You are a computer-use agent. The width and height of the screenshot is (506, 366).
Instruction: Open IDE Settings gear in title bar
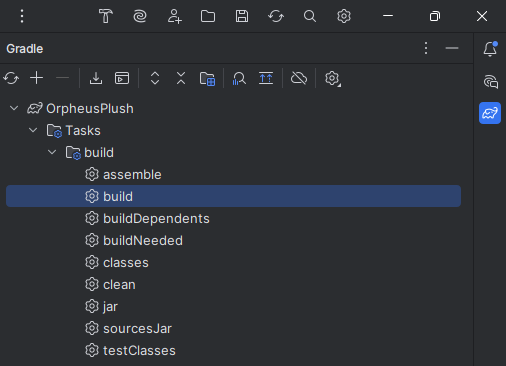tap(344, 16)
